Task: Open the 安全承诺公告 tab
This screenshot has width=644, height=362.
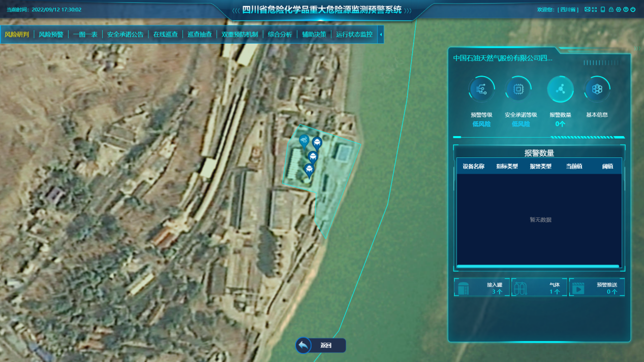Action: (x=125, y=35)
